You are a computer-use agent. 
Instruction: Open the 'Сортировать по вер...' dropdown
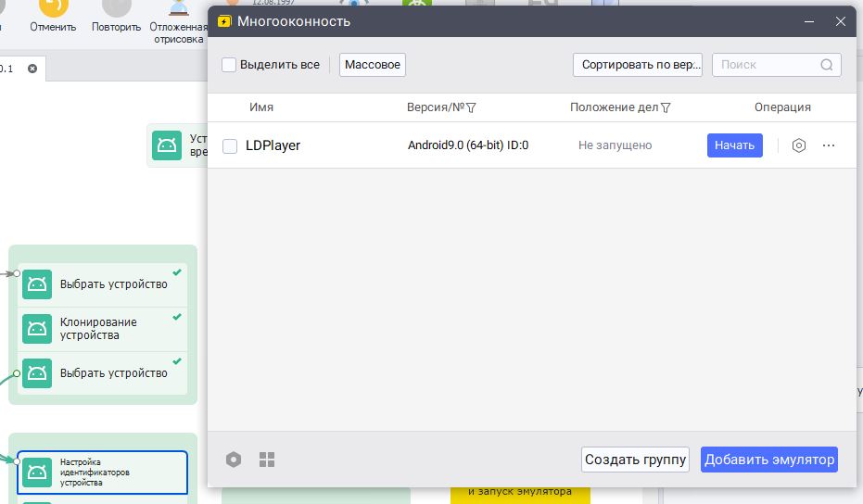pyautogui.click(x=638, y=65)
